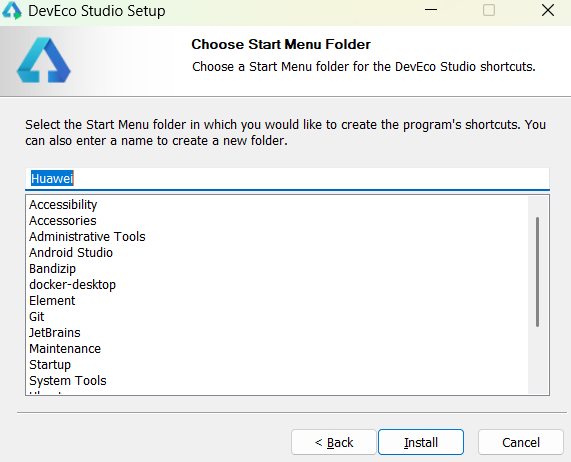The width and height of the screenshot is (571, 462).
Task: Pick the Android Studio folder
Action: (71, 253)
